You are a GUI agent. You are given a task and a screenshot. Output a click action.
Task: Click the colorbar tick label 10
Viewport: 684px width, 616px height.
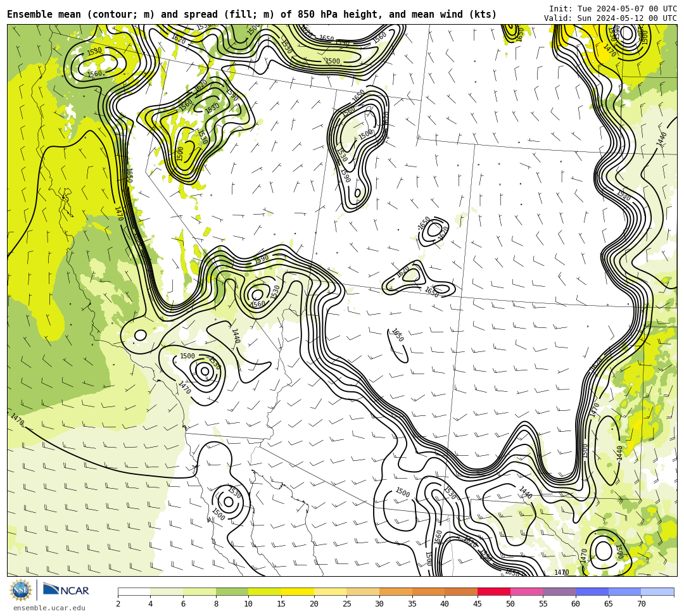coord(249,604)
